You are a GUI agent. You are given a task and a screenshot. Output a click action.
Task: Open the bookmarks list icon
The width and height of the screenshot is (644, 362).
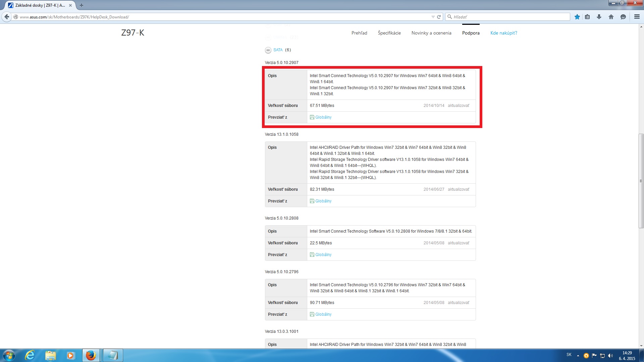(x=587, y=17)
